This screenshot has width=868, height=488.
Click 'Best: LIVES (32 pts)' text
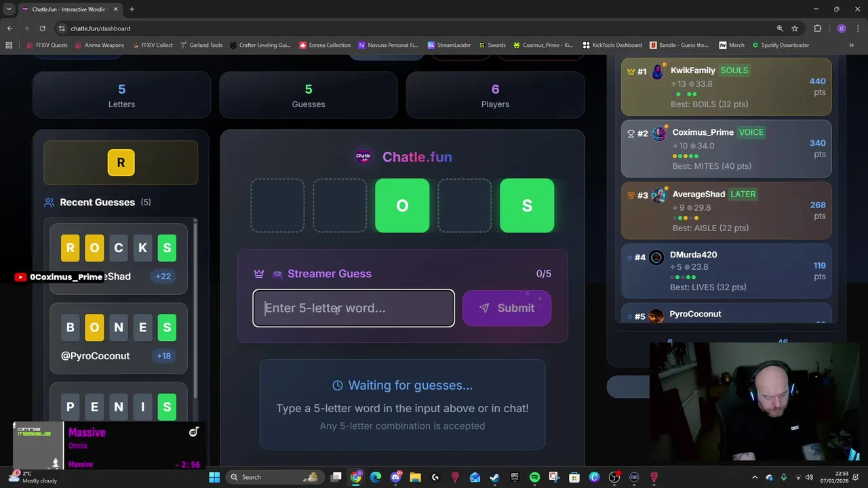[708, 287]
